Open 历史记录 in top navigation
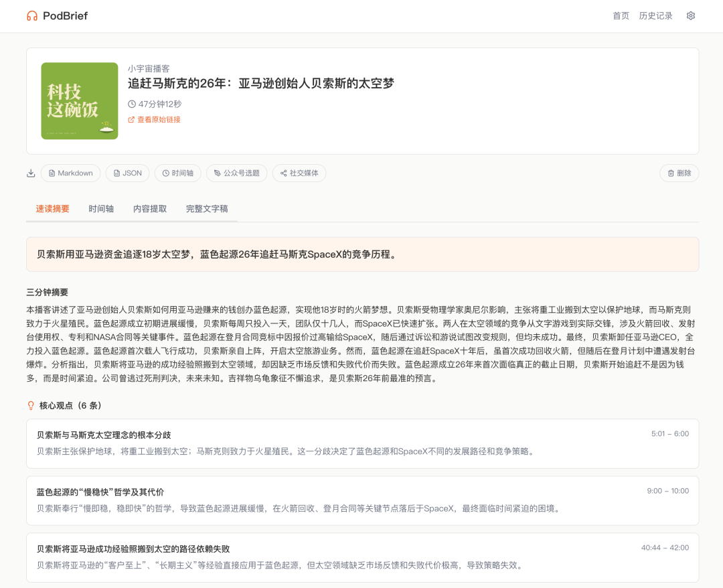Screen dimensions: 723x588 [x=655, y=16]
